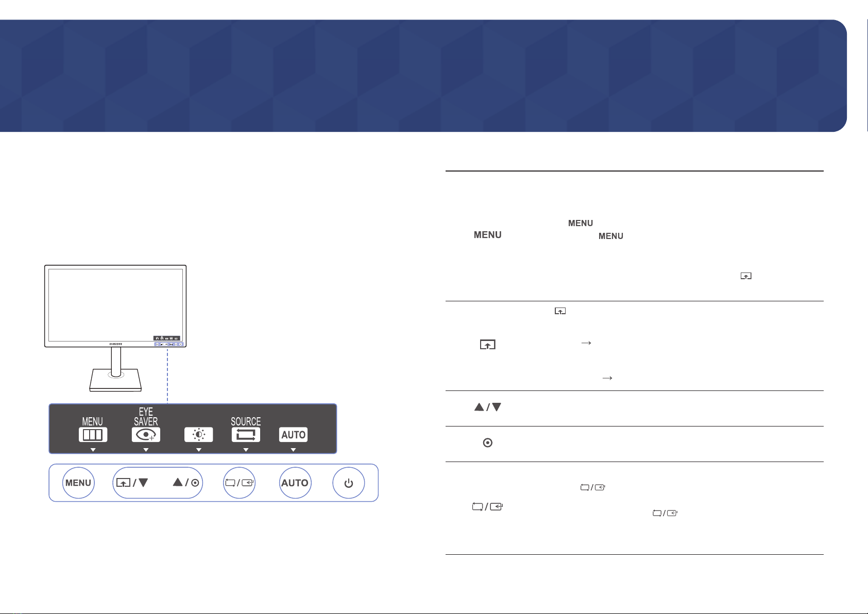Click the small down arrow below the SOURCE icon

pos(246,450)
